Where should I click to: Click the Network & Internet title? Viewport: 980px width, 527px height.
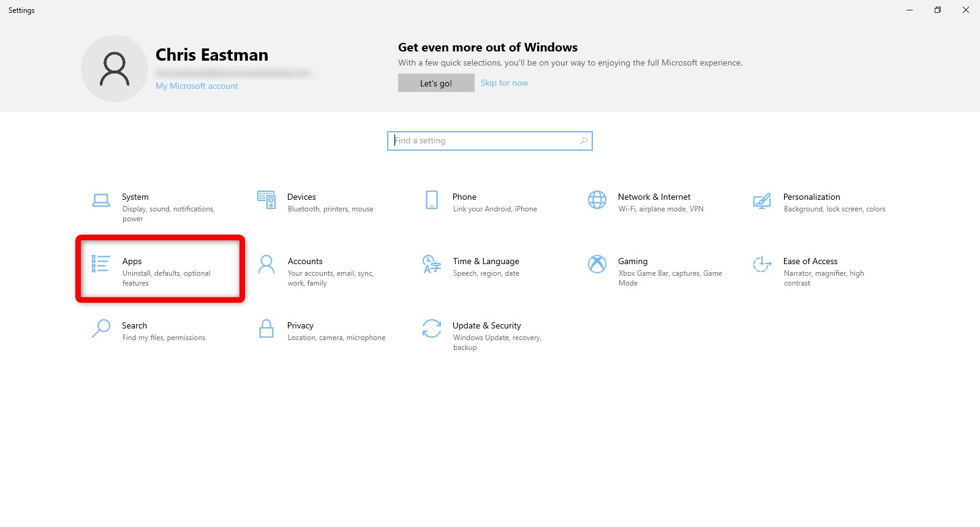[654, 197]
